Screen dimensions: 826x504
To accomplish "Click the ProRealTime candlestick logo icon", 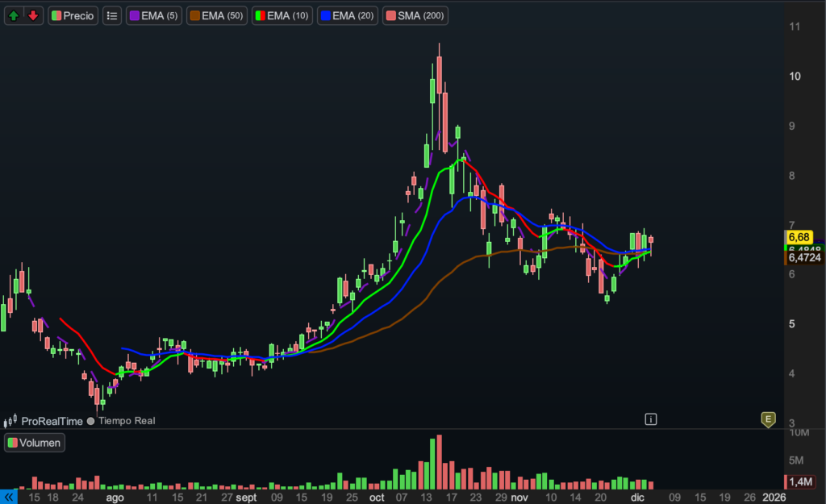I will pos(10,421).
